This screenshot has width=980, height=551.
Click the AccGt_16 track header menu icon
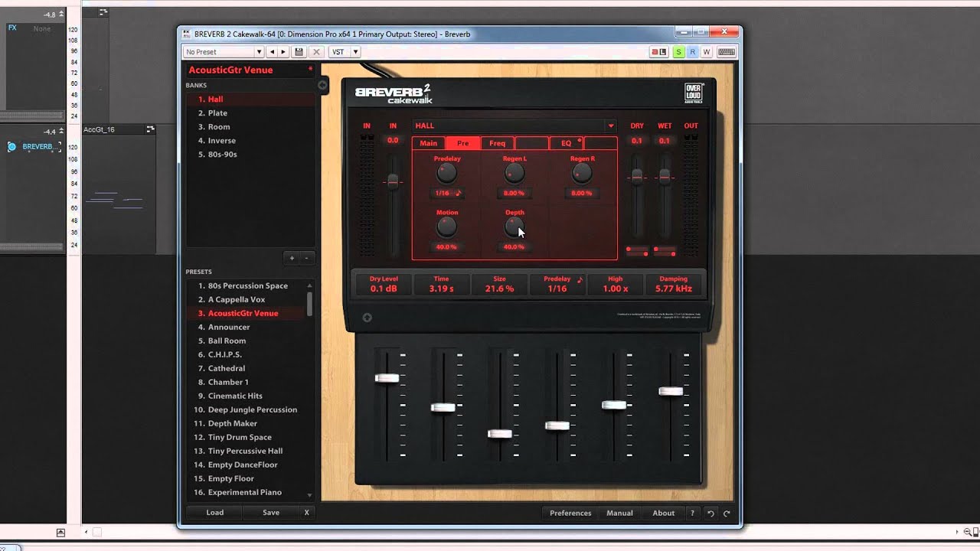[x=150, y=129]
